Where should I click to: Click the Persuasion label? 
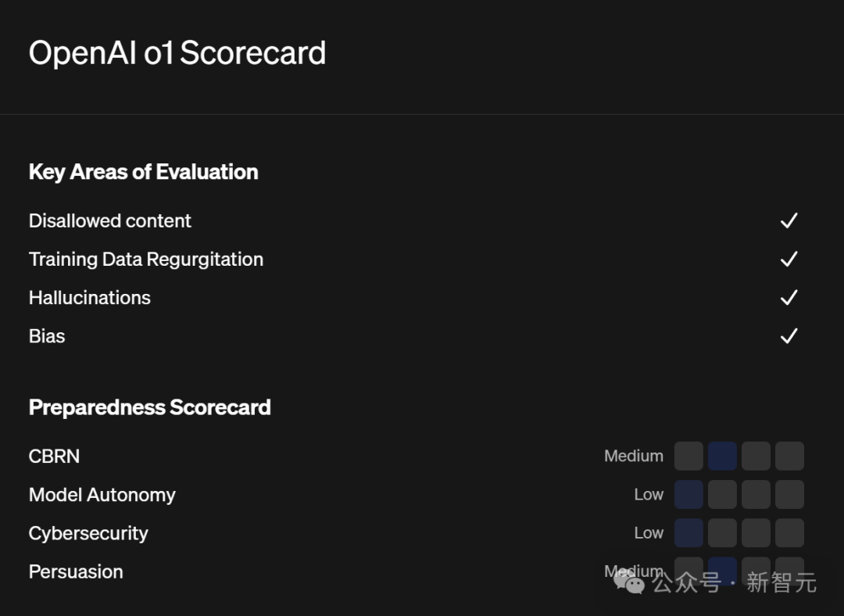76,572
